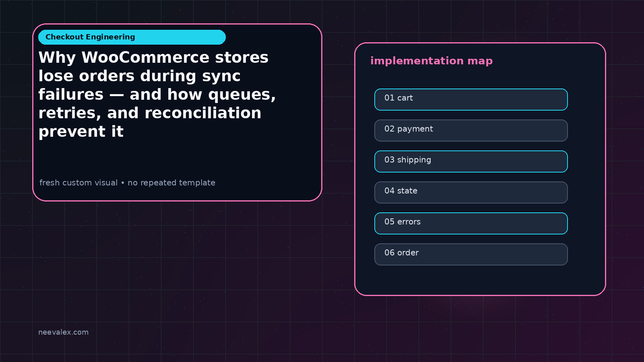Select the 02 payment step

pyautogui.click(x=471, y=130)
